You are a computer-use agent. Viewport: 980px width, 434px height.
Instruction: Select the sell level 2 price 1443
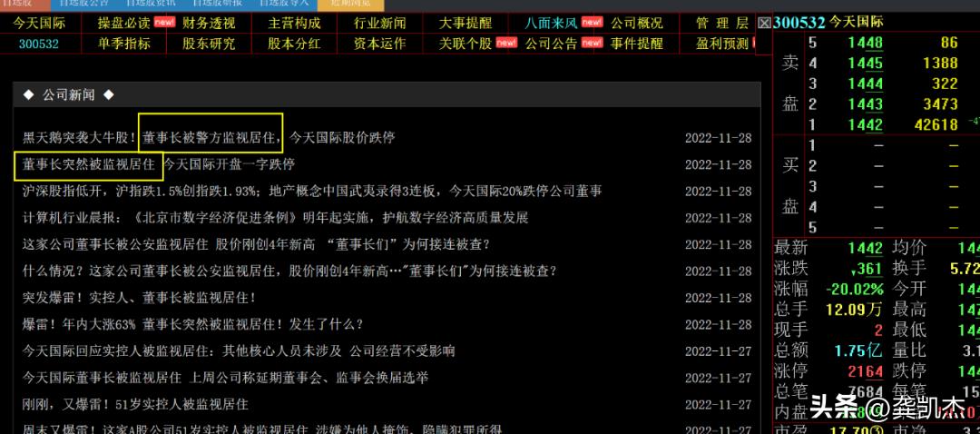coord(866,104)
